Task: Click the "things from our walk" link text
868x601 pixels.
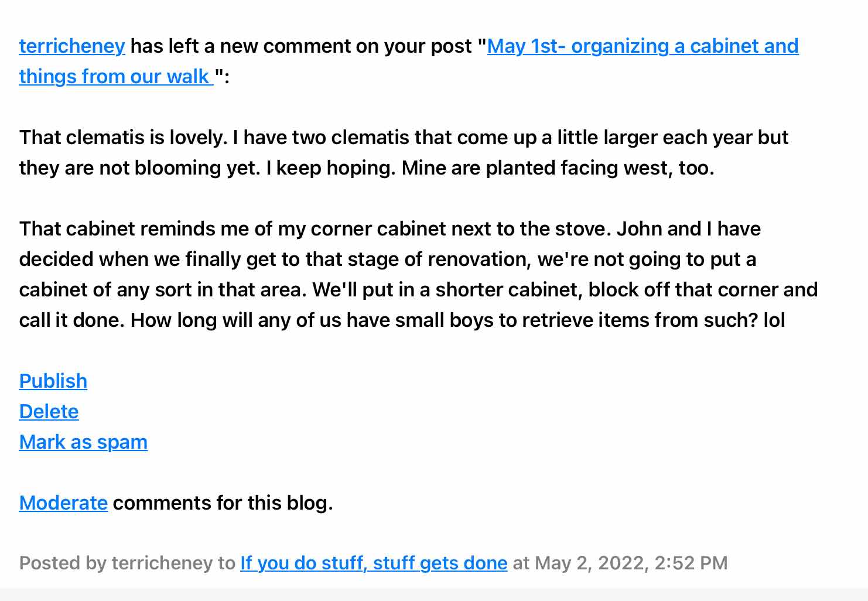Action: click(x=116, y=77)
